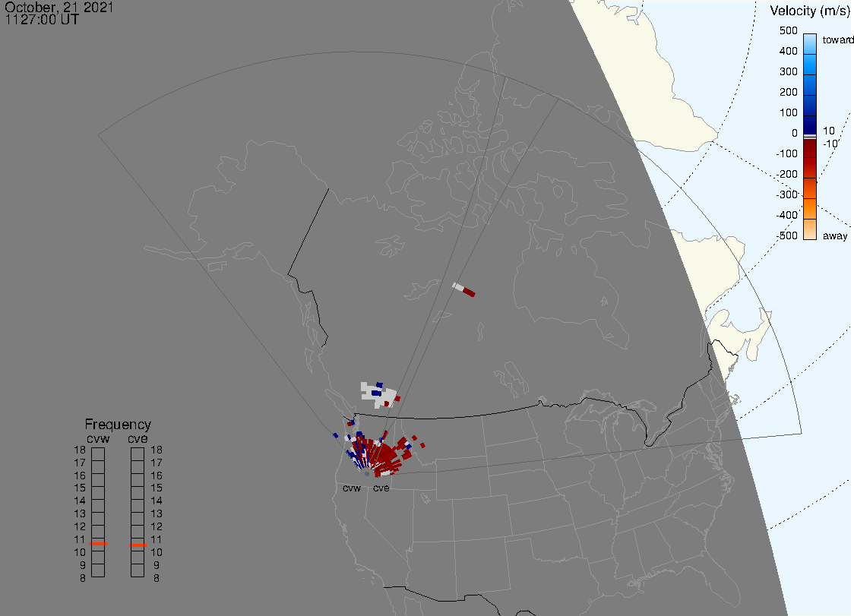Select the 14 label beside the cve frequency bar
Screen dimensions: 854x616
tap(157, 501)
